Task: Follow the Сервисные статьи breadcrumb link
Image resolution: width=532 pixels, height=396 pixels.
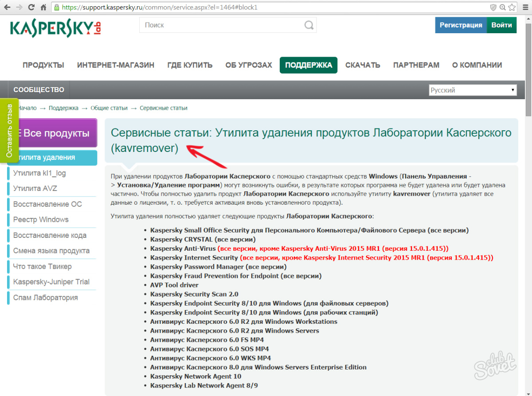Action: 164,108
